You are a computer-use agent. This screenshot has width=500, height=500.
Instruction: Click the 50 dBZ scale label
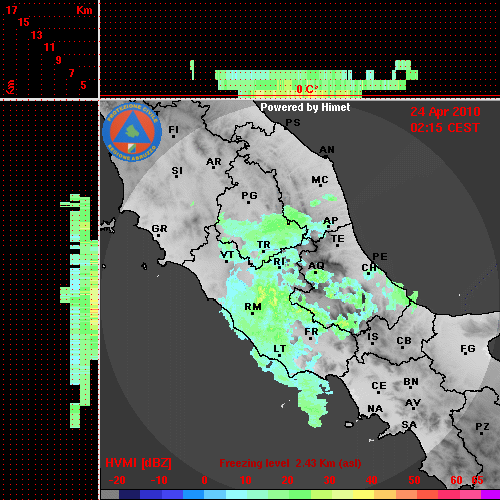tap(414, 480)
